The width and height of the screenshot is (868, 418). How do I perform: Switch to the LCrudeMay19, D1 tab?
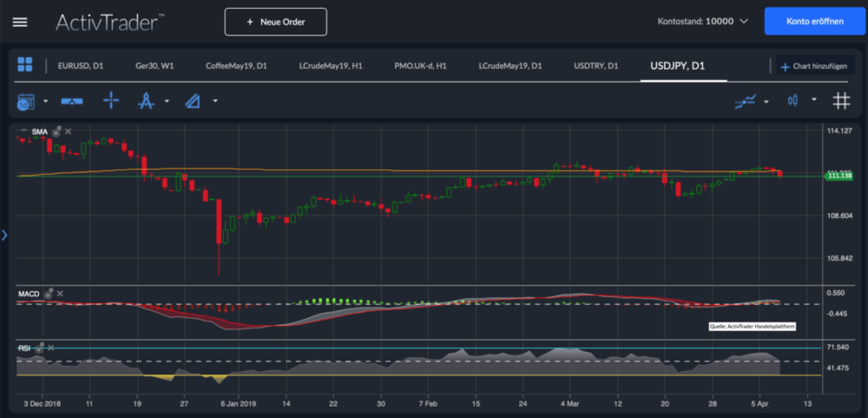click(510, 65)
